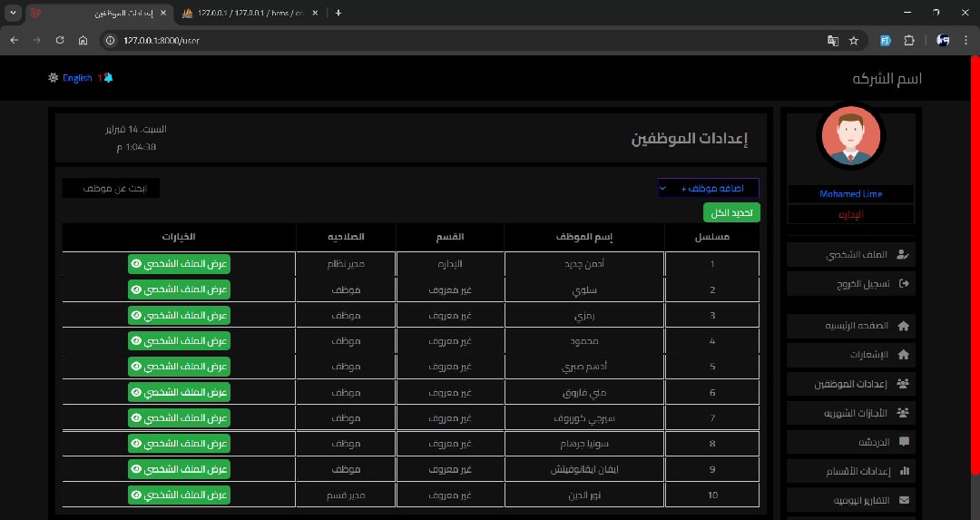View profile of employee أدهم صبري

pos(179,367)
